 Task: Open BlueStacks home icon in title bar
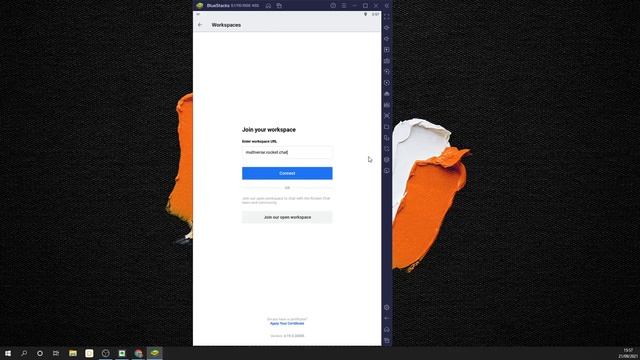click(x=268, y=6)
